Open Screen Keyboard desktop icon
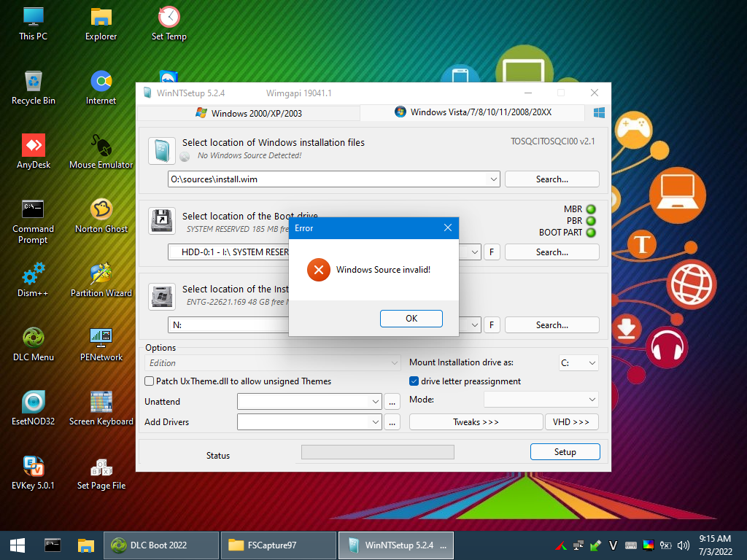Screen dimensions: 747x560 [101, 408]
